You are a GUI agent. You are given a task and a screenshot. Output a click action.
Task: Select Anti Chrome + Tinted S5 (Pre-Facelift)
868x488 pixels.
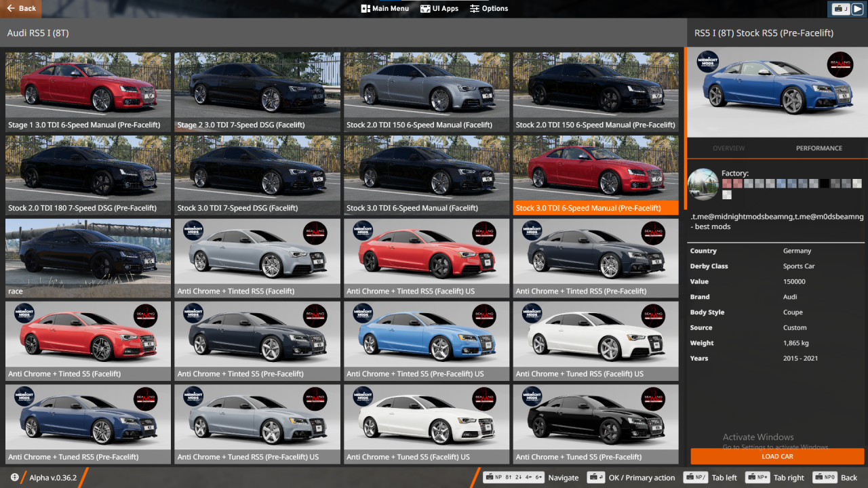tap(257, 341)
